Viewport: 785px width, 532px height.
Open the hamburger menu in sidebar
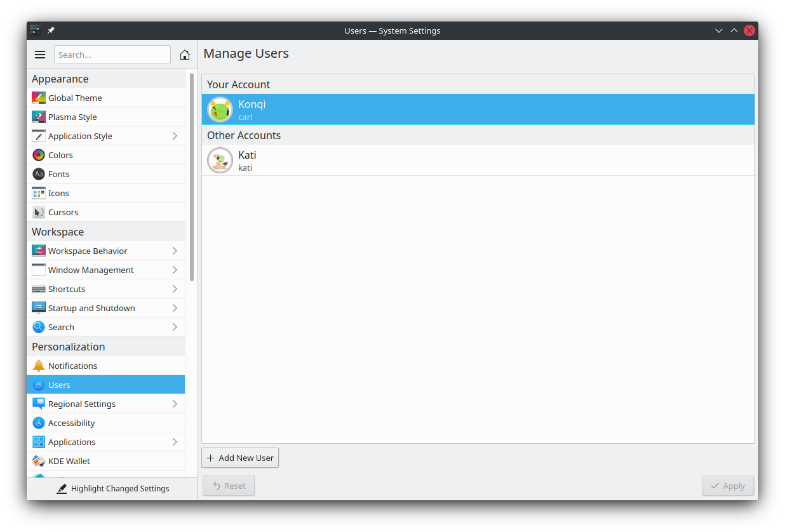40,55
